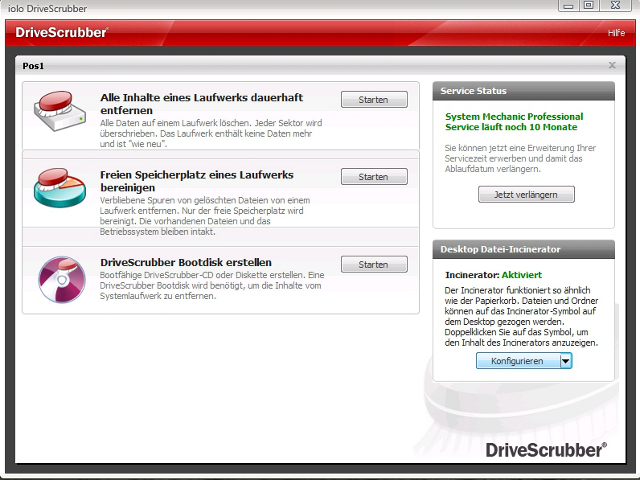Click the Service Status panel header
This screenshot has height=480, width=640.
(523, 91)
